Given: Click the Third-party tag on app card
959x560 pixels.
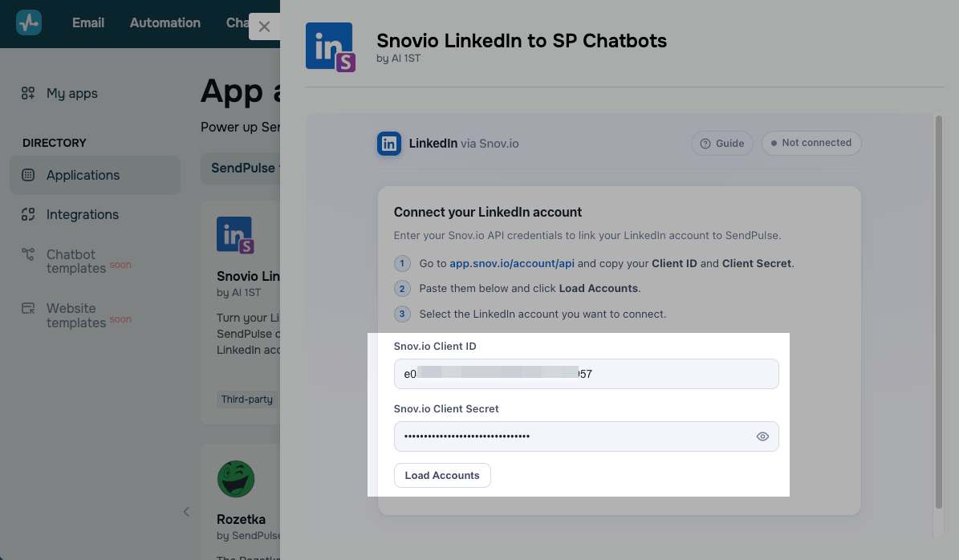Looking at the screenshot, I should coord(247,400).
